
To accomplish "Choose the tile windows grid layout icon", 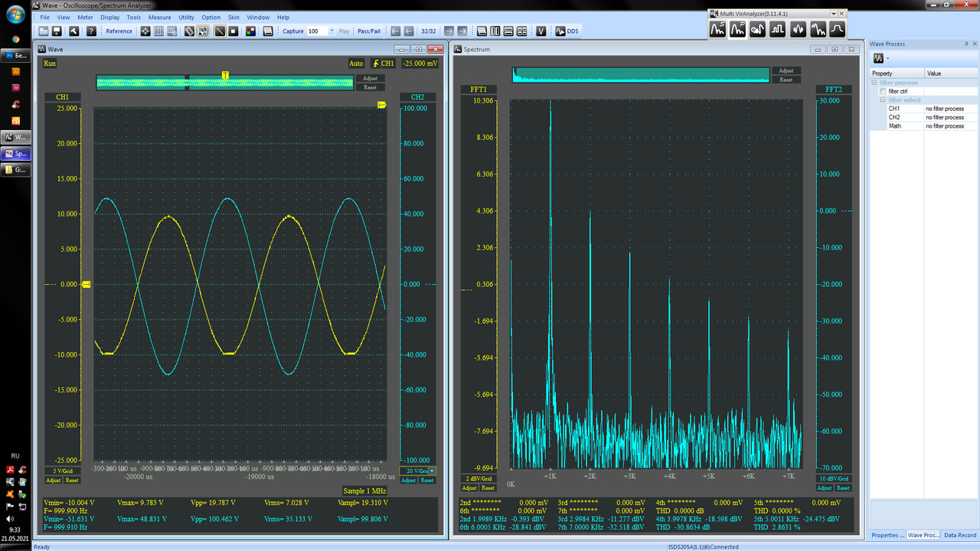I will [x=521, y=31].
